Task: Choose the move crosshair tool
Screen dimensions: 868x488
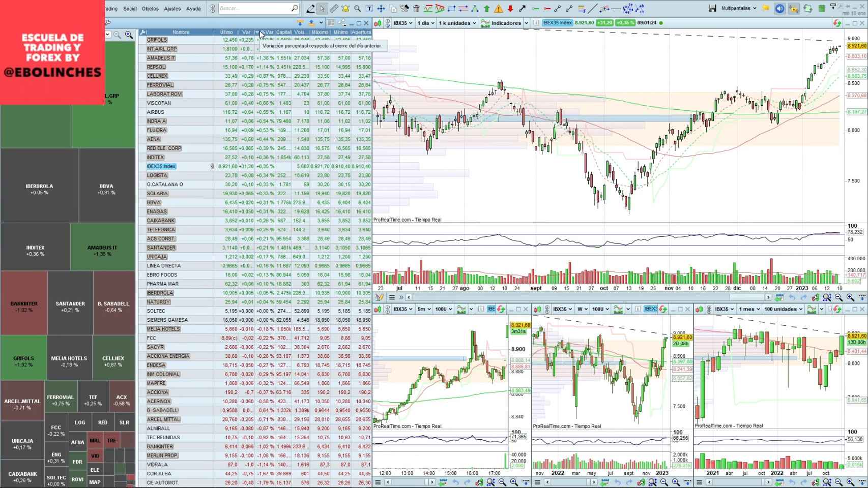Action: tap(381, 8)
